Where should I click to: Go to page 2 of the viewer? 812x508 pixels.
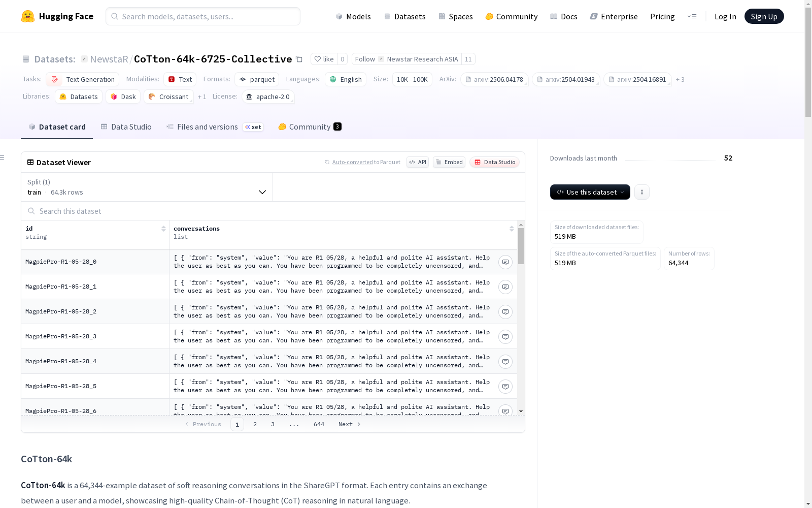click(255, 424)
